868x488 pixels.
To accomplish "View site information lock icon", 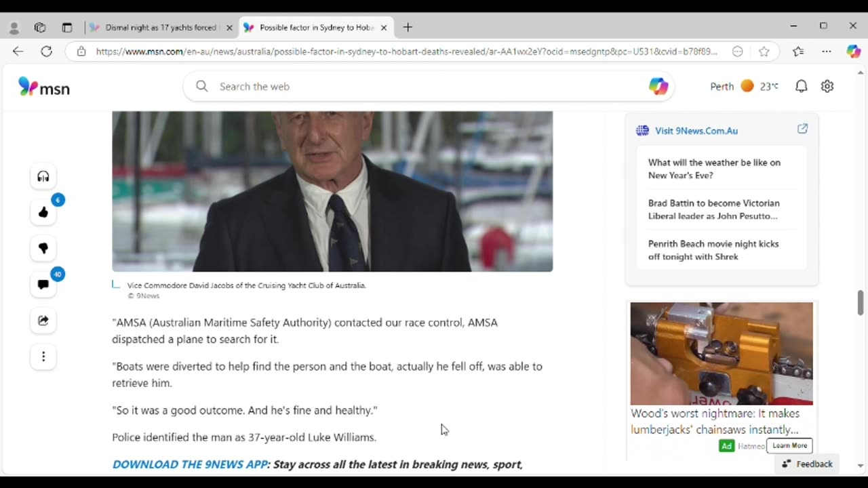I will (x=81, y=52).
